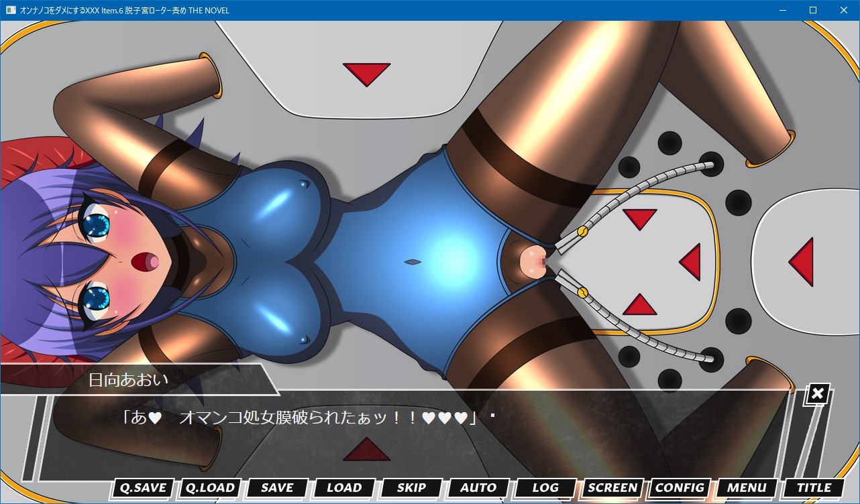This screenshot has width=860, height=504.
Task: Open the LOAD screen
Action: tap(344, 488)
